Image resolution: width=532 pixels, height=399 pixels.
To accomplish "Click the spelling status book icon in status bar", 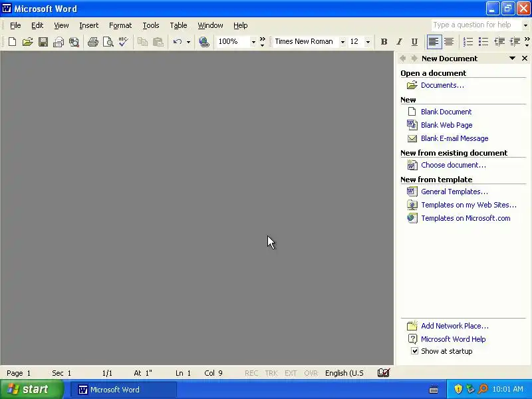I will coord(384,373).
